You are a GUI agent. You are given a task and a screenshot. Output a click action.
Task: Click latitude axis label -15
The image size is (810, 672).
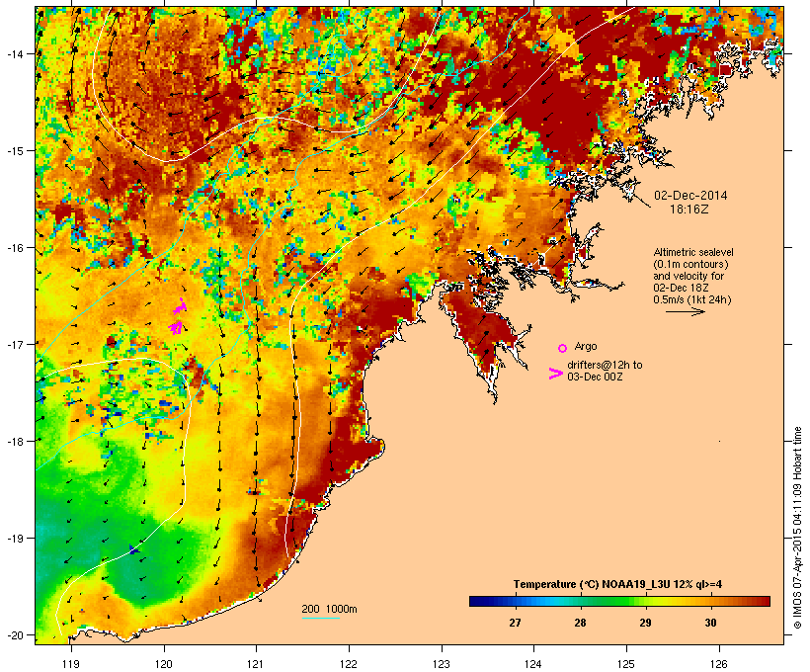click(14, 151)
